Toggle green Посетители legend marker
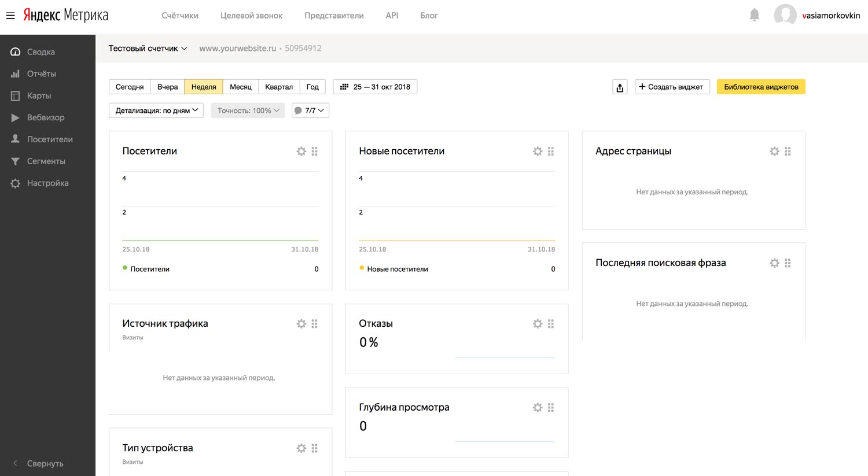Viewport: 868px width, 476px height. tap(125, 268)
